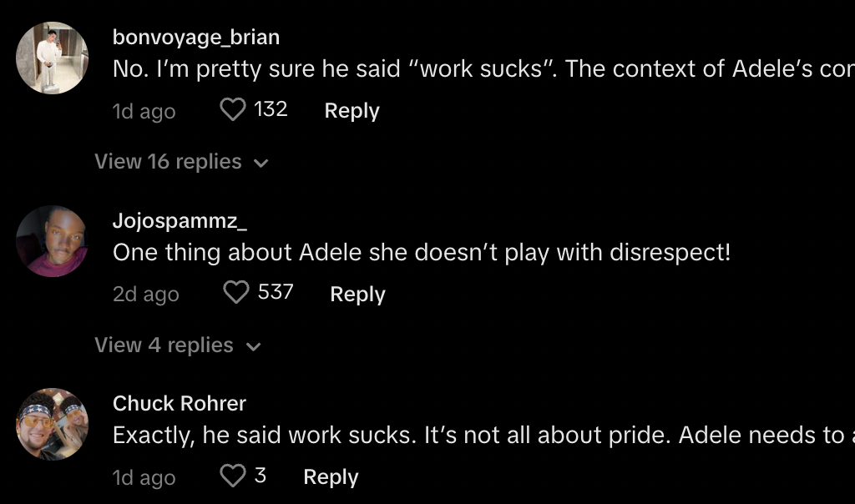Click the chevron beside View 16 replies
This screenshot has width=855, height=504.
[x=261, y=164]
